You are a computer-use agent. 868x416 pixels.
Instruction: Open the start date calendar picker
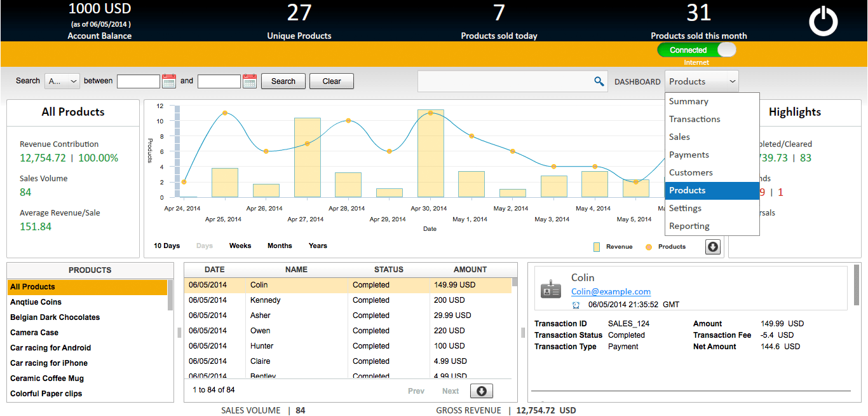[x=169, y=81]
